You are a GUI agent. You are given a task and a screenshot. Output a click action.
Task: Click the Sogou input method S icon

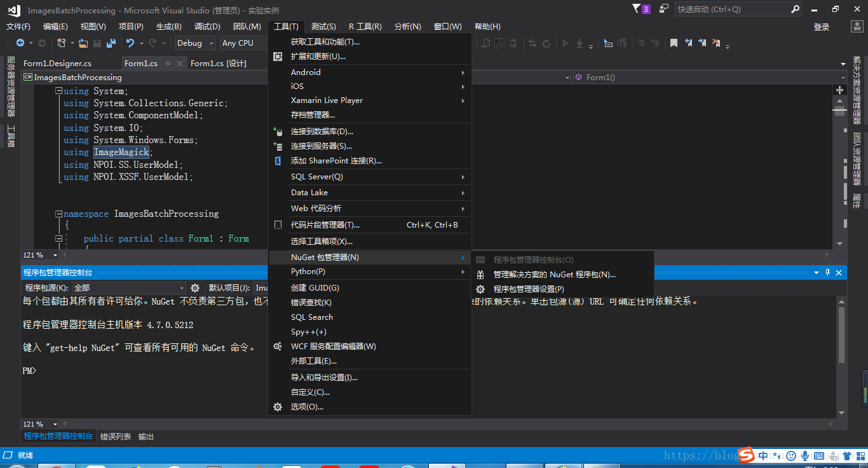tap(746, 455)
